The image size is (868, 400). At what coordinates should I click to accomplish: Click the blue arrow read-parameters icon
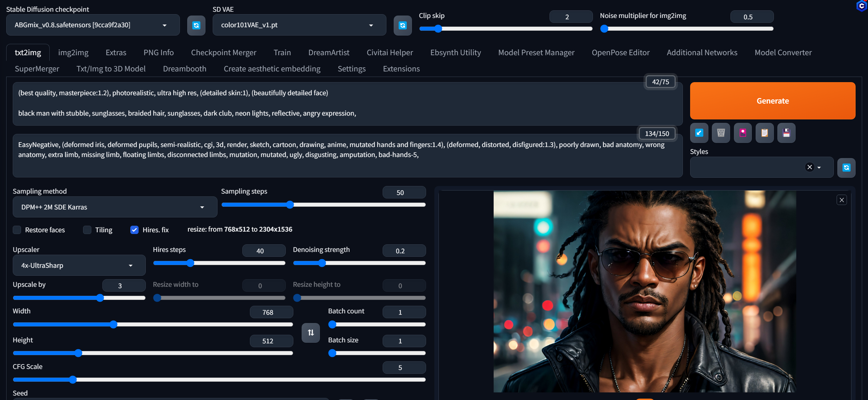[699, 133]
